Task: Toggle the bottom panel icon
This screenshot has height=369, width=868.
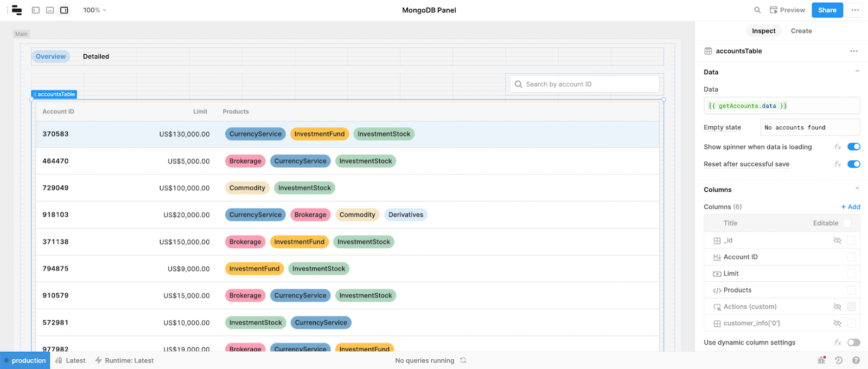Action: [x=50, y=10]
